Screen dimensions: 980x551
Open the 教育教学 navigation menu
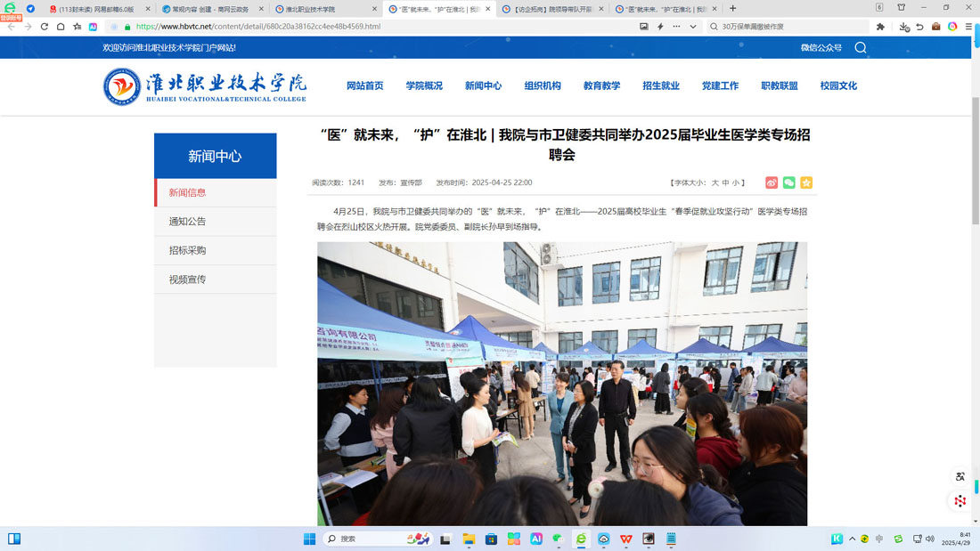(x=602, y=85)
